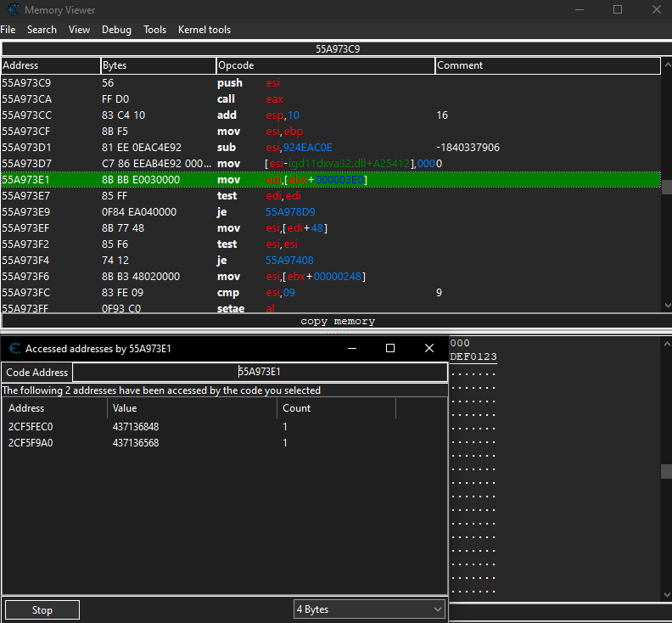Select disassembly row 55A973CF mov esi,ebp
The height and width of the screenshot is (623, 672).
point(331,132)
